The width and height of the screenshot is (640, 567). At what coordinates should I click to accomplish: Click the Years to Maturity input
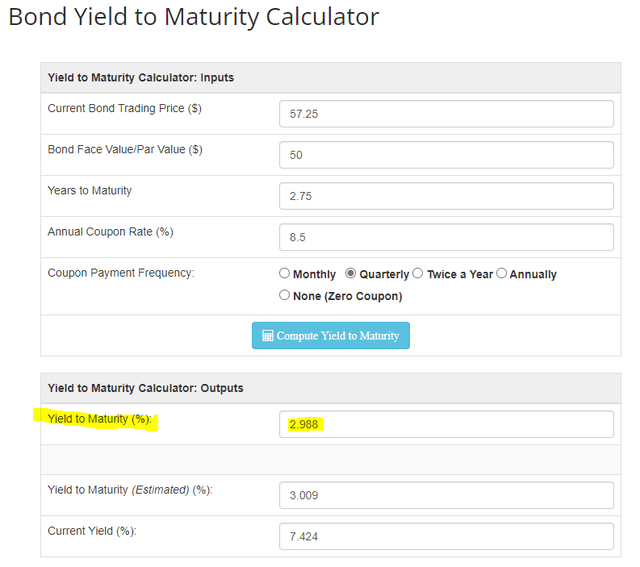pos(446,196)
